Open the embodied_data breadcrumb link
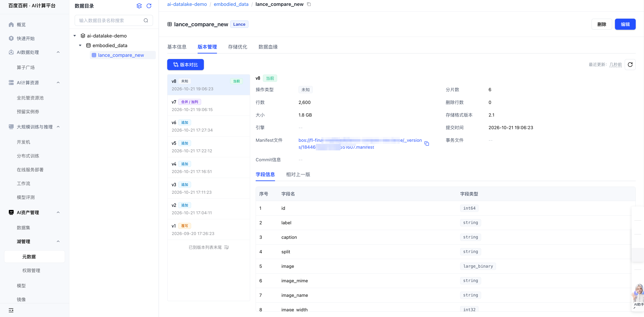 231,4
